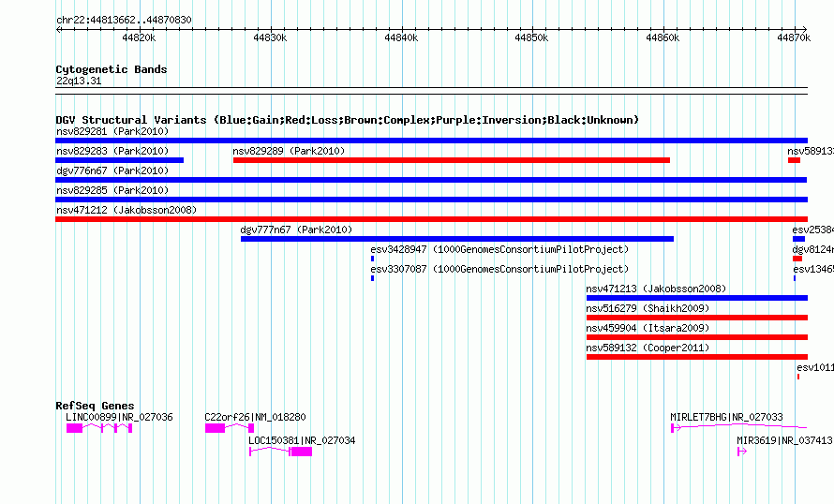834x504 pixels.
Task: Click the 44860k ruler position marker
Action: point(663,37)
